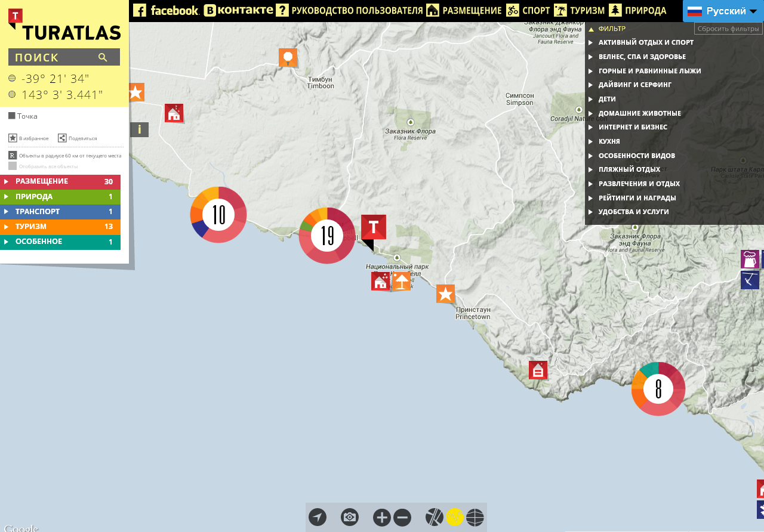Click the 'В избранное' link
764x532 pixels.
click(x=33, y=138)
